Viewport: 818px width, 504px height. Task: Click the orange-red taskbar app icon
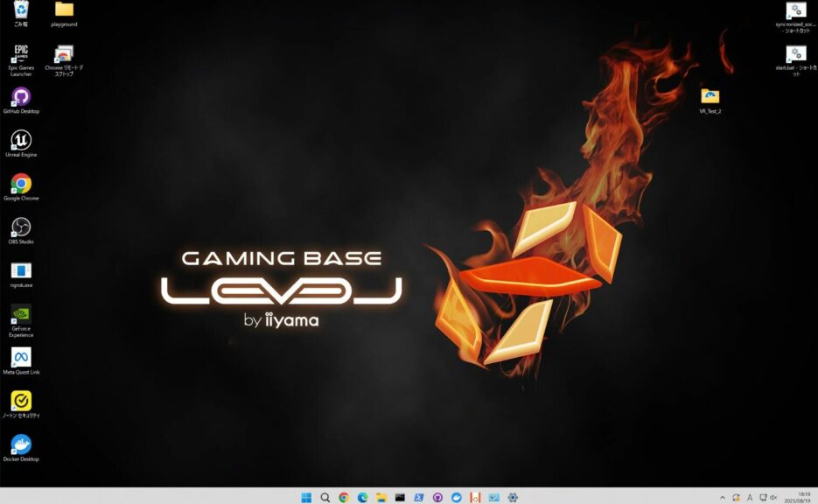pos(475,497)
